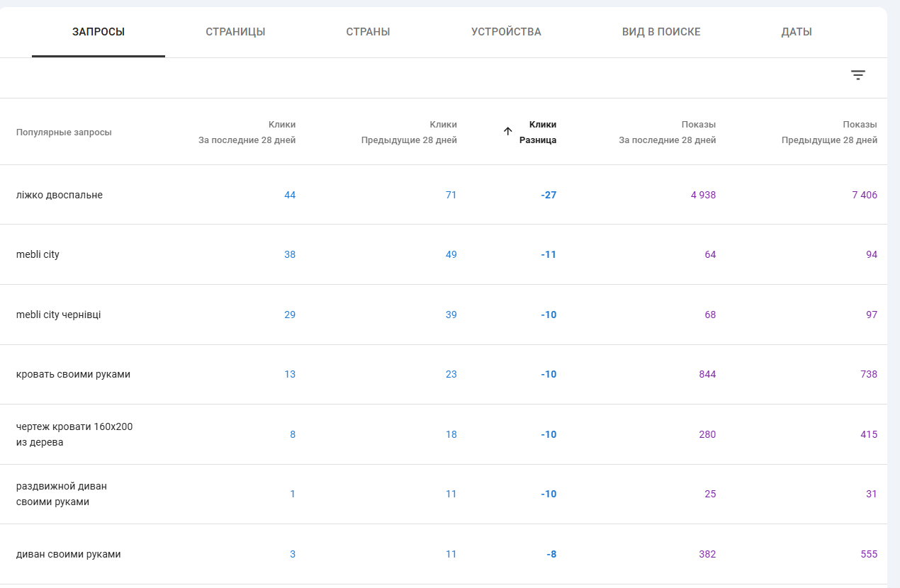Select the Запросы tab

[99, 32]
